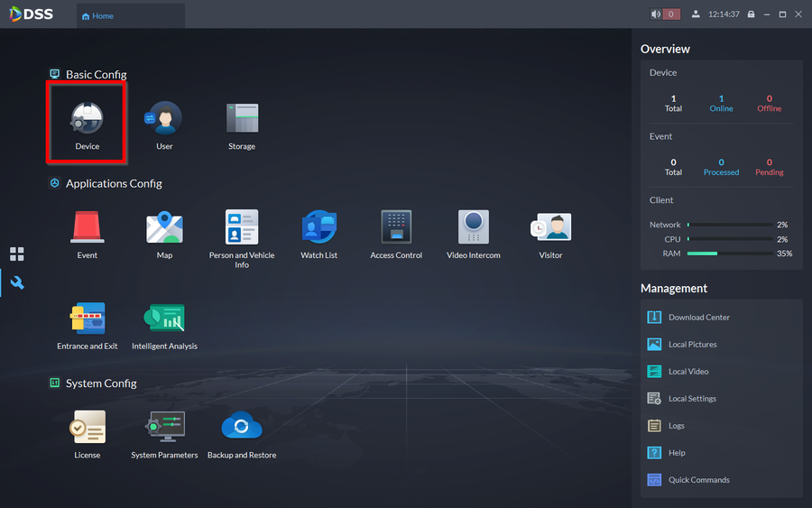The height and width of the screenshot is (508, 812).
Task: Open the Backup and Restore icon
Action: coord(242,429)
